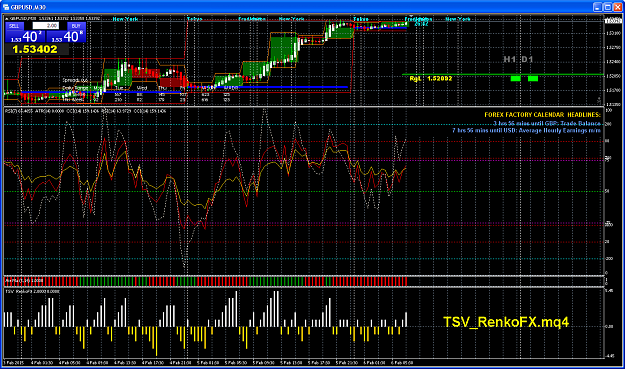Click the USD Average Hourly Earnings headline
625x369 pixels.
pos(526,130)
